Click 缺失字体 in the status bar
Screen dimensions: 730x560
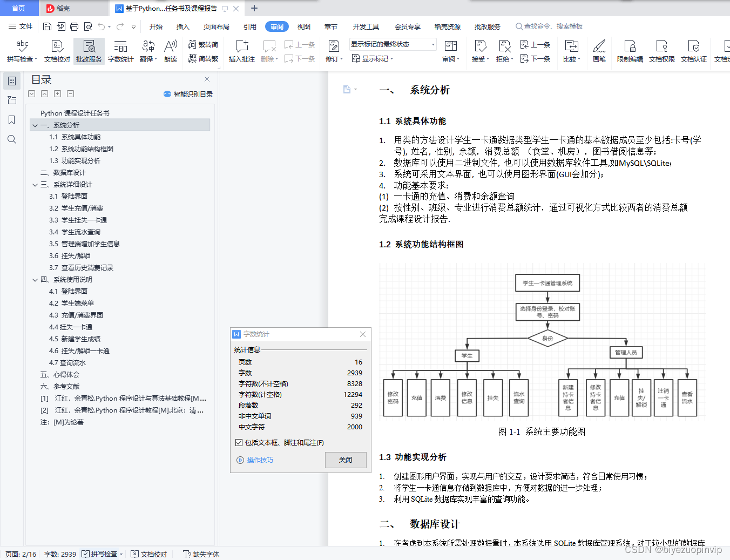pyautogui.click(x=201, y=554)
